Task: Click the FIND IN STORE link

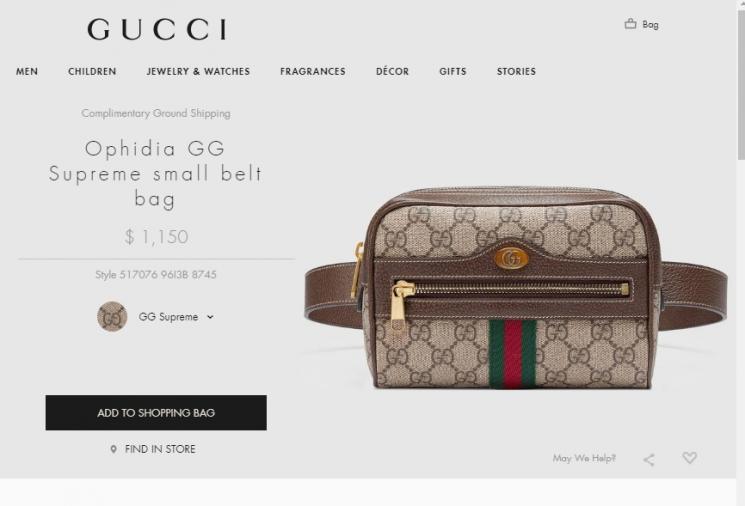Action: (160, 449)
